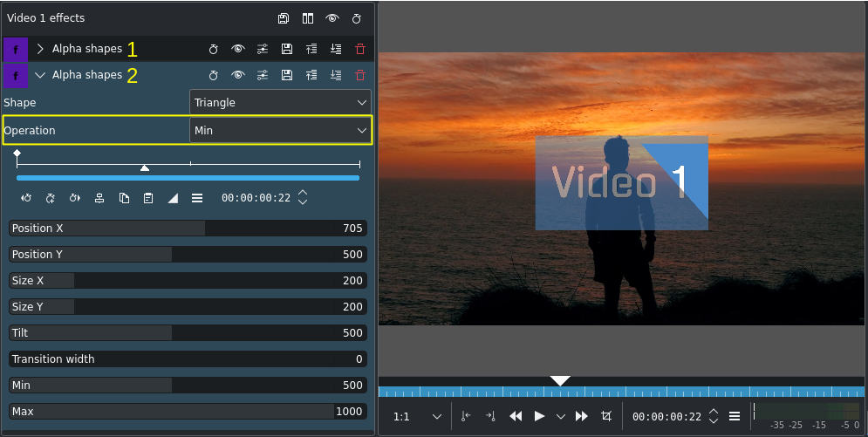
Task: Adjust the Max slider value 1000
Action: click(x=188, y=411)
